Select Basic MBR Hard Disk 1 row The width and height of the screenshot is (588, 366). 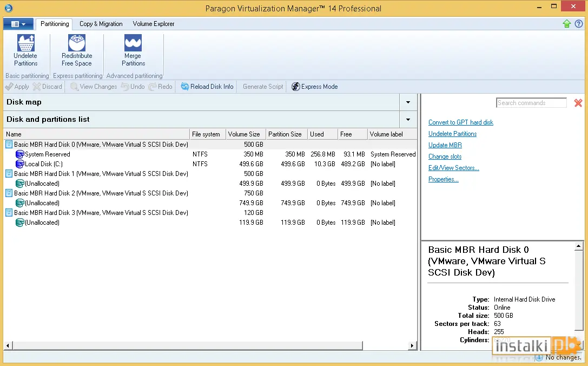pyautogui.click(x=210, y=174)
